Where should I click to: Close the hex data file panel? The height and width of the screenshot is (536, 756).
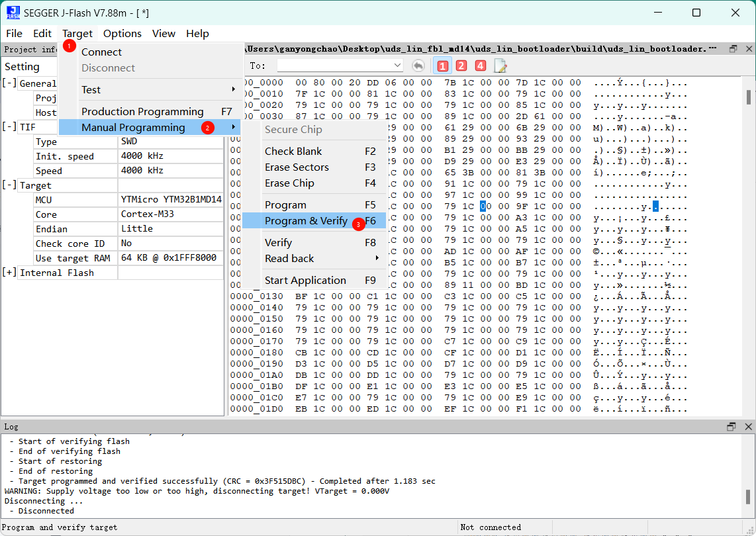(x=749, y=49)
